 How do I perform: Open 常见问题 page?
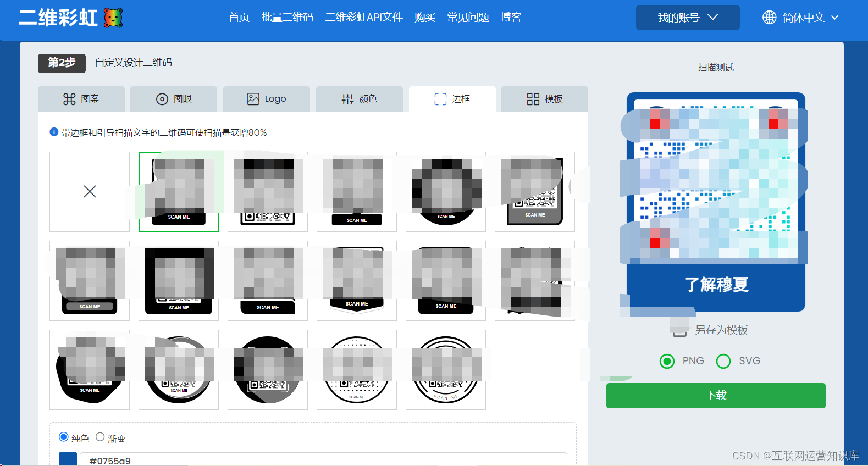tap(468, 18)
